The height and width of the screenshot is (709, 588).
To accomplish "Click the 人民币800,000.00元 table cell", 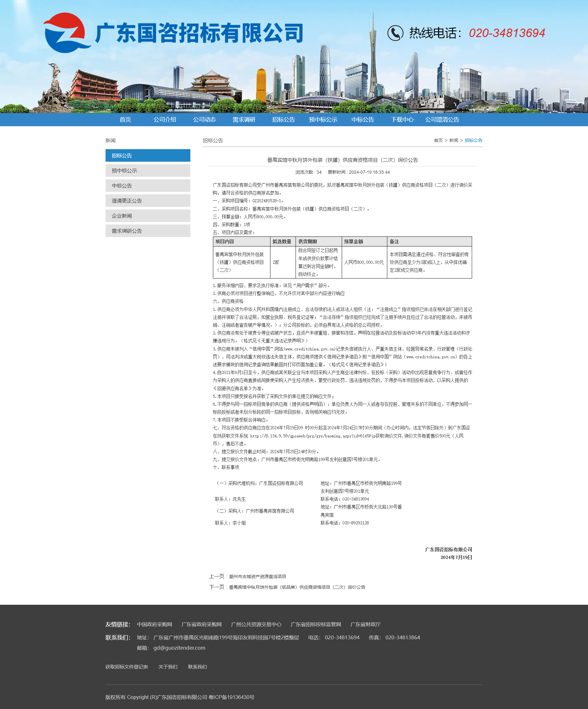I will pyautogui.click(x=364, y=262).
